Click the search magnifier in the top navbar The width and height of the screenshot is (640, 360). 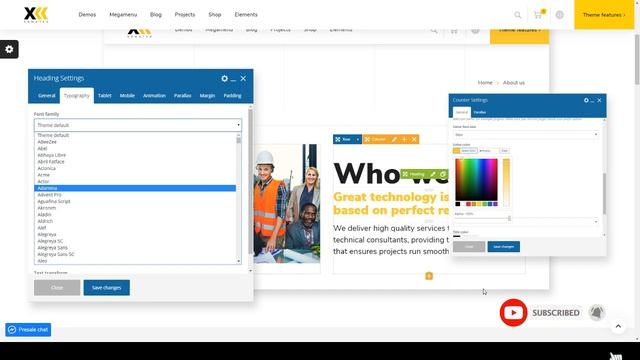[518, 15]
